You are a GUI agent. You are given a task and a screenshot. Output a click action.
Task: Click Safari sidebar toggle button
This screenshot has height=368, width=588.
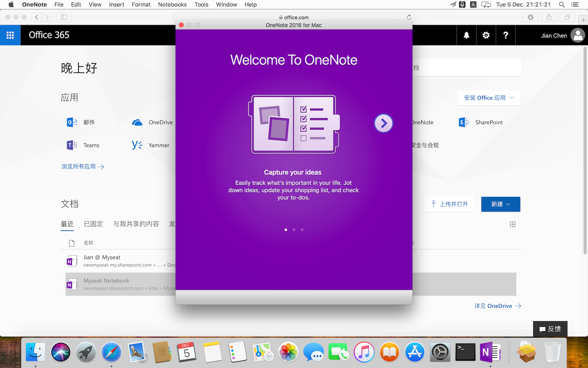[x=64, y=17]
